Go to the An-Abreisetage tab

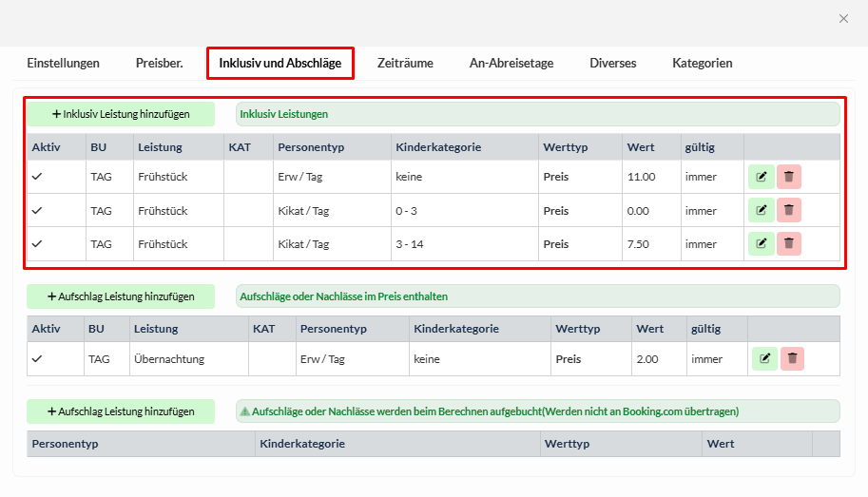tap(511, 64)
